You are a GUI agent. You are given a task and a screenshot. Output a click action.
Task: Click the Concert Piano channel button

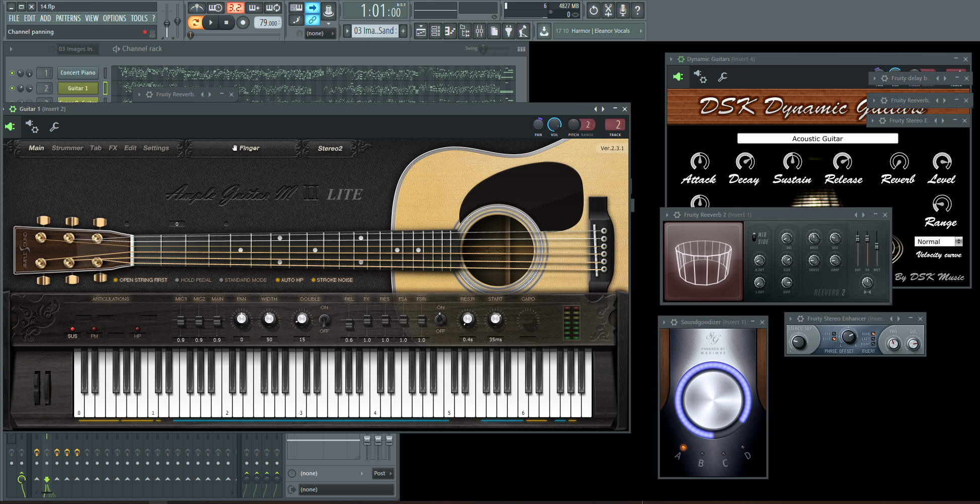[78, 73]
